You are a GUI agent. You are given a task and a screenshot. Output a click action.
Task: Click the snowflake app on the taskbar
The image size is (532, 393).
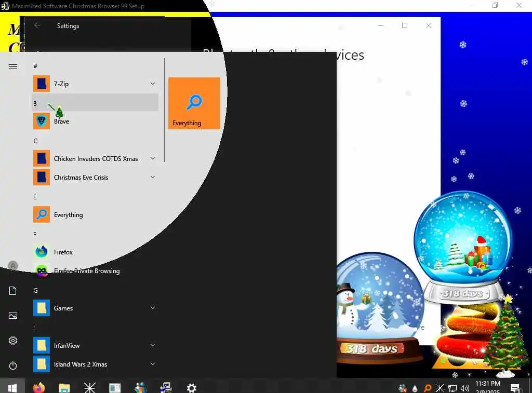[89, 387]
